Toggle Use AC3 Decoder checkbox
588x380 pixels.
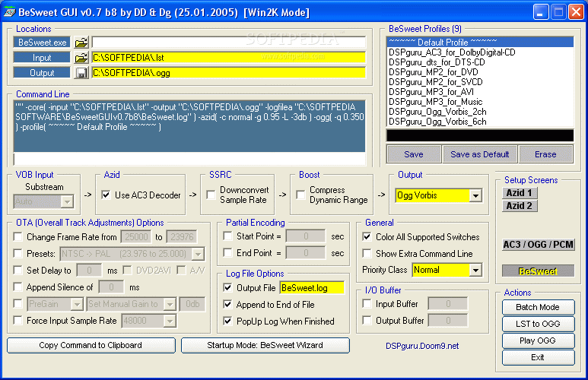(x=106, y=195)
